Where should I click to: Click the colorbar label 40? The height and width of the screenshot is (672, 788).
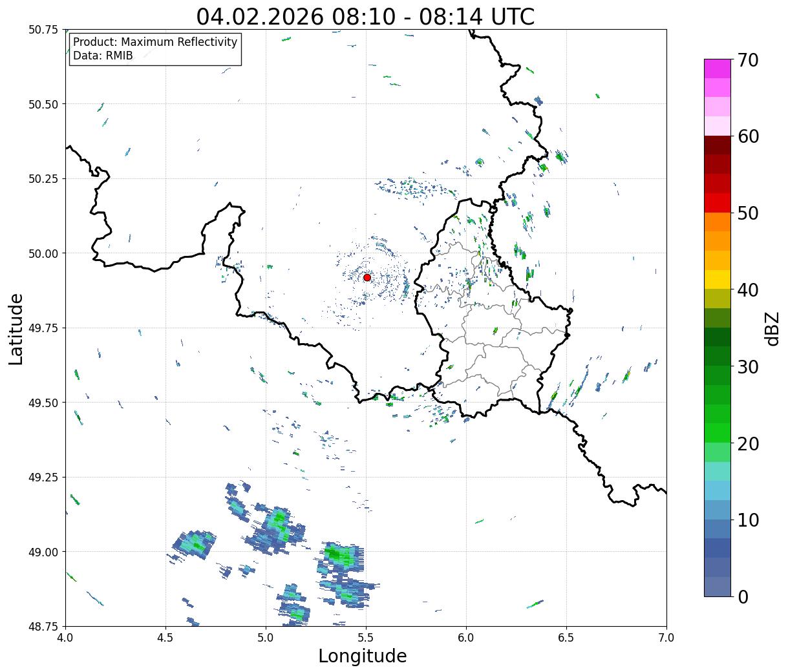748,290
